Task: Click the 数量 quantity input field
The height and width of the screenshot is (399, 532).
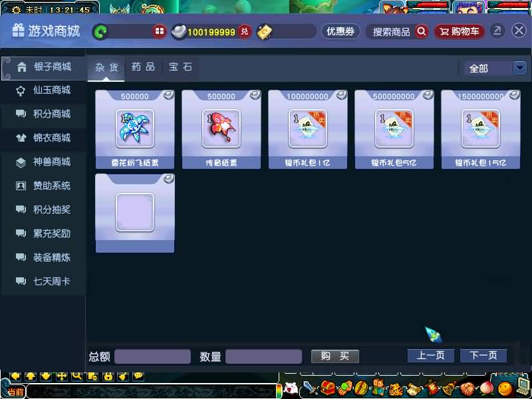Action: click(x=263, y=356)
